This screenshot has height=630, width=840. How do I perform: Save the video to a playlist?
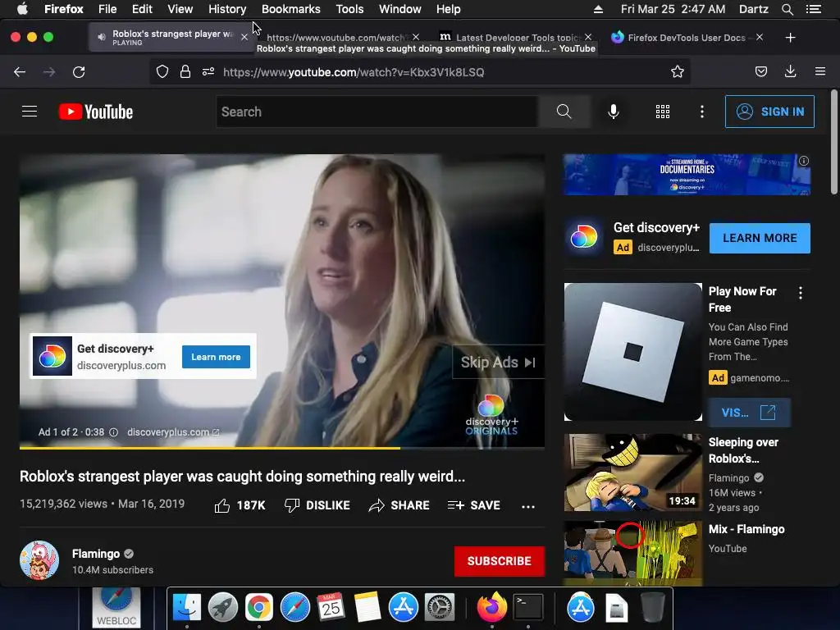coord(474,505)
